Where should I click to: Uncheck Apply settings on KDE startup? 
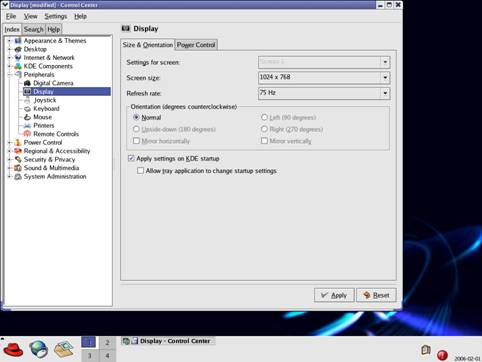pyautogui.click(x=131, y=158)
